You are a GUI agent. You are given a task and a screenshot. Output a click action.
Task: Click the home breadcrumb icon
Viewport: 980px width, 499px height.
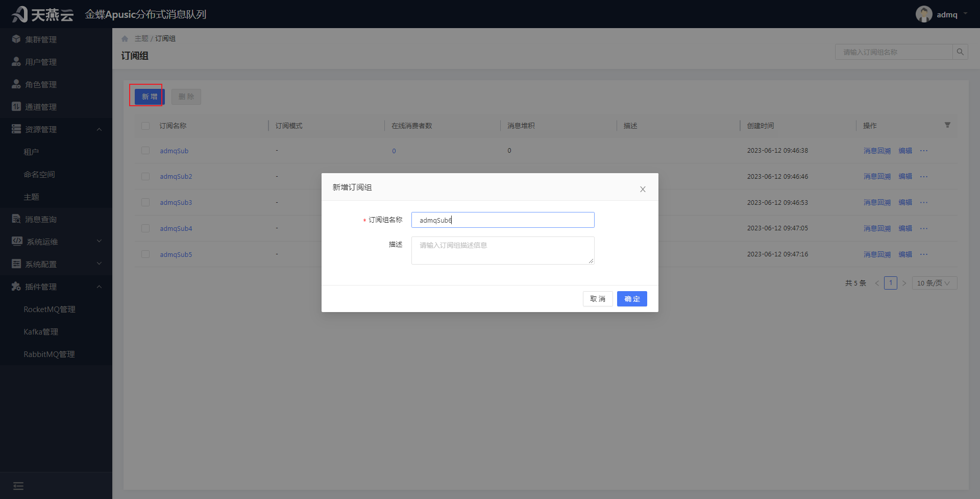(125, 39)
